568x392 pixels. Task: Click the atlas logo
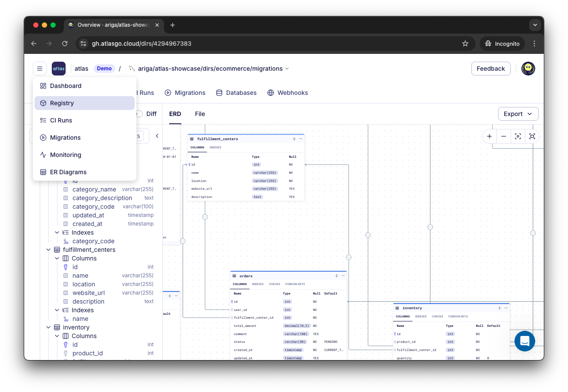tap(58, 68)
